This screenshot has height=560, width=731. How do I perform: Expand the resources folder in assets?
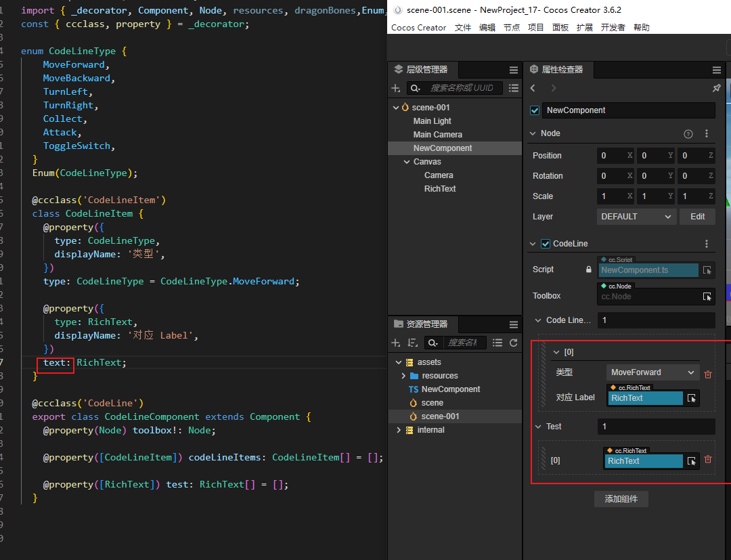[403, 376]
